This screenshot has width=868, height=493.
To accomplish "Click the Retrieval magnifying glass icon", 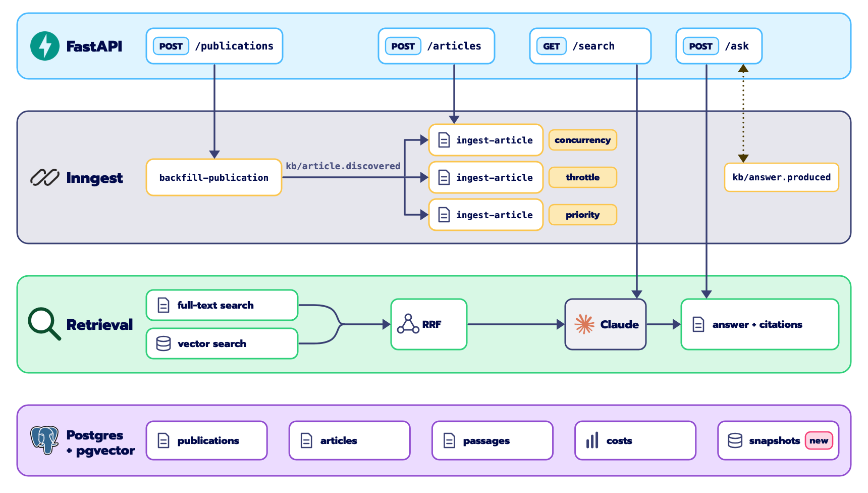I will coord(44,324).
